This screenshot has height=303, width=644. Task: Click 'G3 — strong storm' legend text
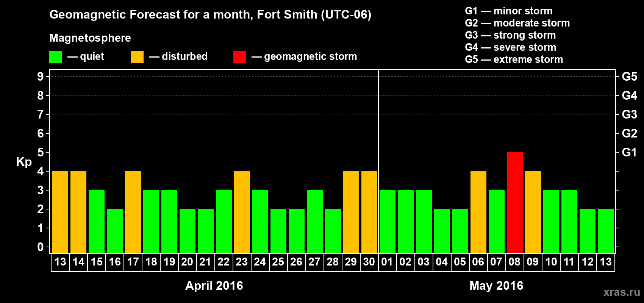click(511, 35)
